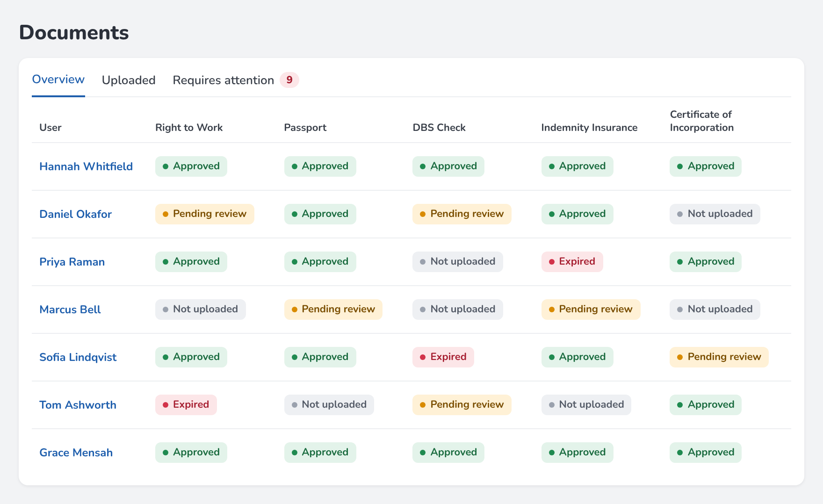
Task: Click Sofia Lindqvist's Indemnity Insurance Approved badge
Action: tap(578, 357)
